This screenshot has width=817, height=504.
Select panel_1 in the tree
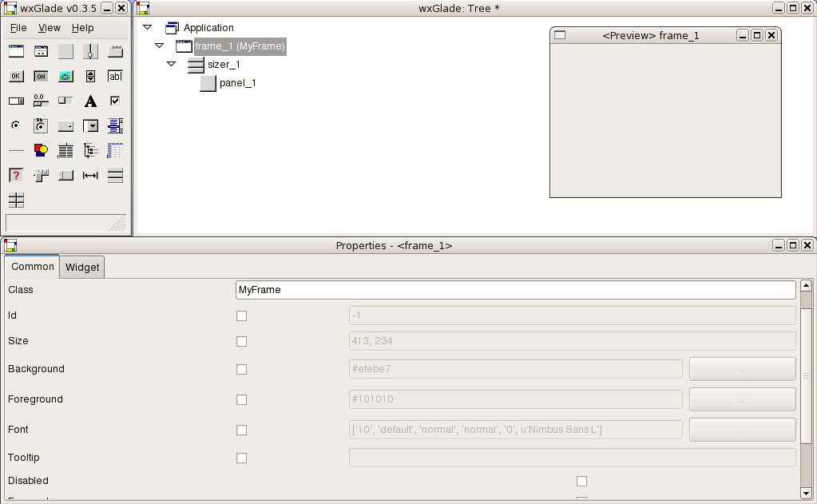[x=237, y=83]
